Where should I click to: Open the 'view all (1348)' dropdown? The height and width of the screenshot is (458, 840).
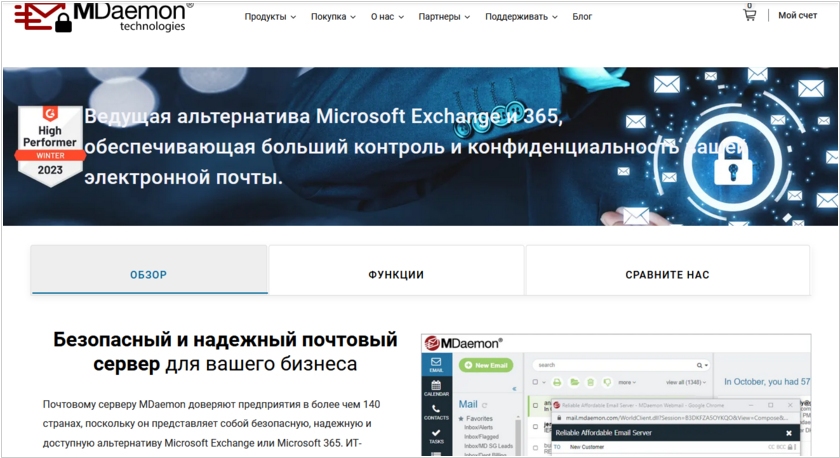click(x=686, y=382)
